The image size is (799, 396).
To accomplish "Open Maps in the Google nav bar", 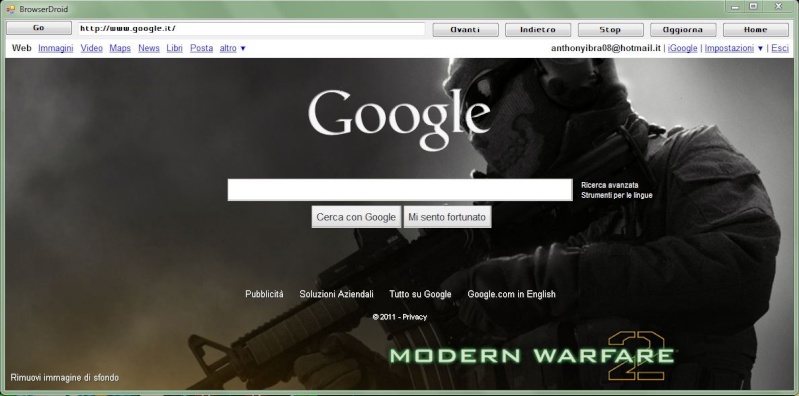I will point(120,48).
